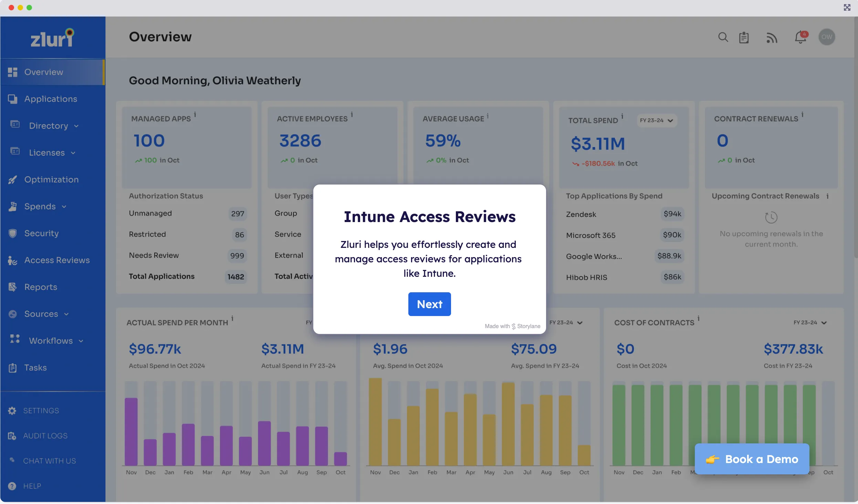This screenshot has width=858, height=504.
Task: Open the Overview menu item
Action: click(52, 72)
